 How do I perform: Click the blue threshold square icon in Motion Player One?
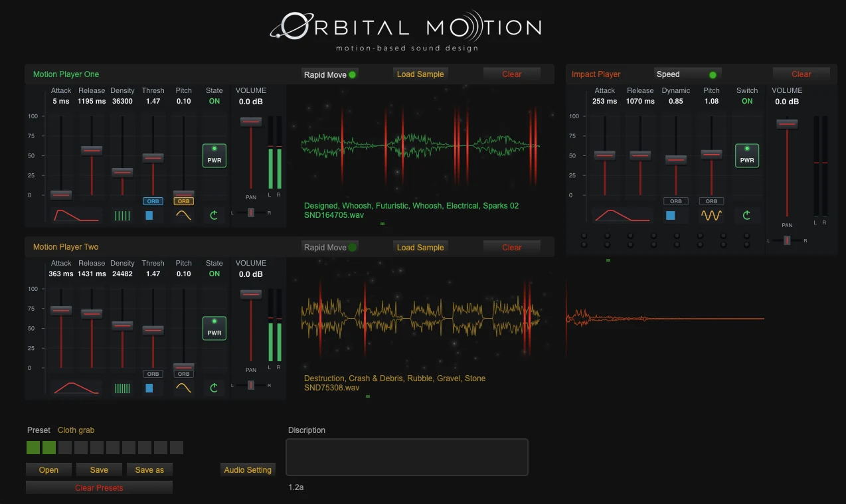pos(149,215)
